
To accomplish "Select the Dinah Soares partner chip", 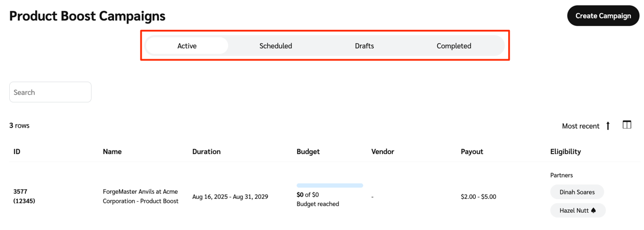I will [577, 192].
